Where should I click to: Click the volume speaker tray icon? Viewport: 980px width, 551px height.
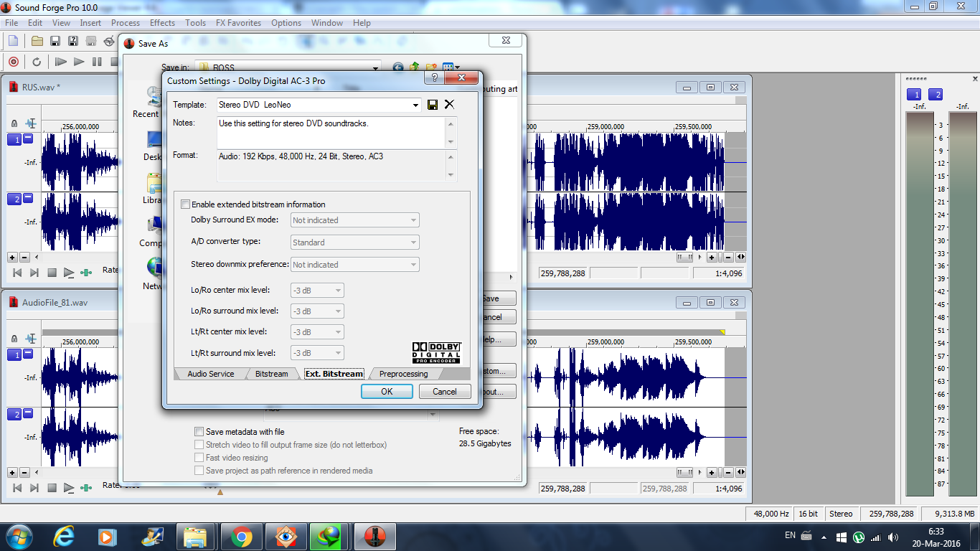pyautogui.click(x=892, y=537)
